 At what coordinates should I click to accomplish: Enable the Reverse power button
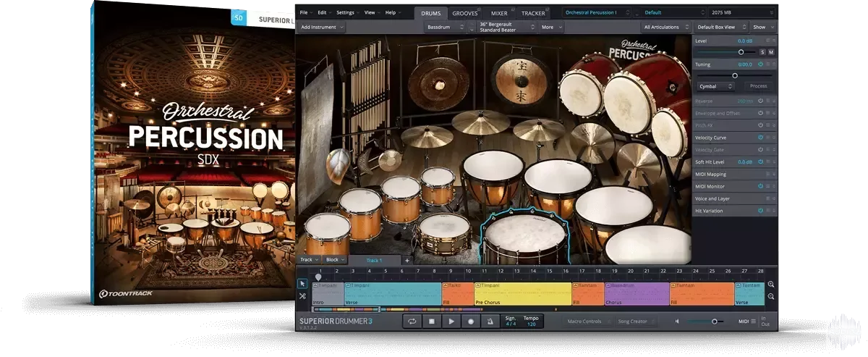761,101
